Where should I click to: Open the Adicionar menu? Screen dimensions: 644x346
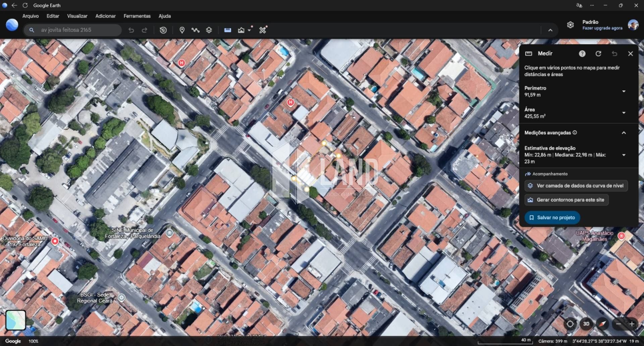(105, 16)
